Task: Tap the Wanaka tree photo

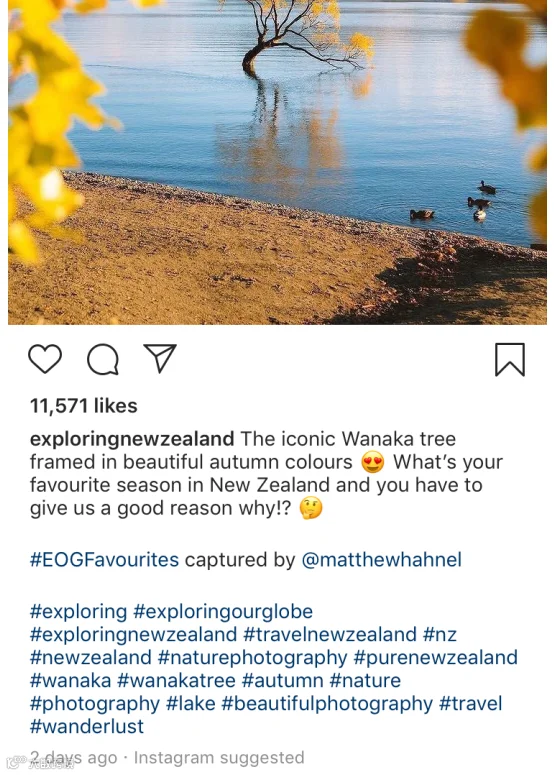Action: (x=277, y=162)
